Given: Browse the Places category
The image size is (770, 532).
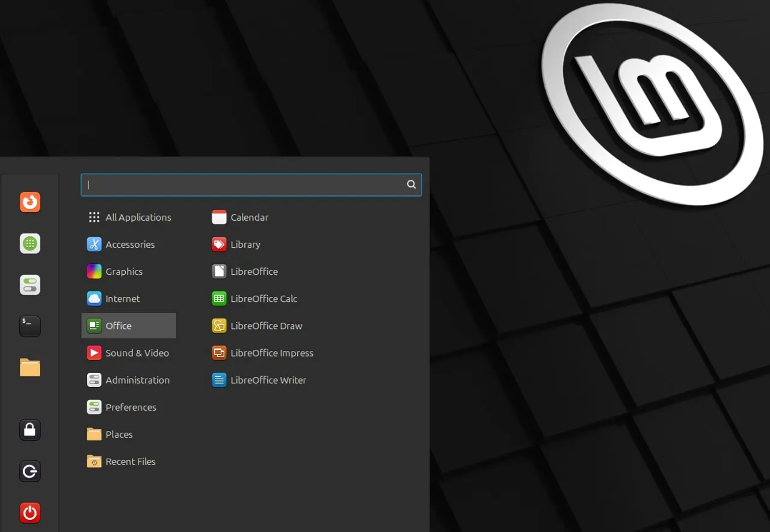Looking at the screenshot, I should point(129,434).
